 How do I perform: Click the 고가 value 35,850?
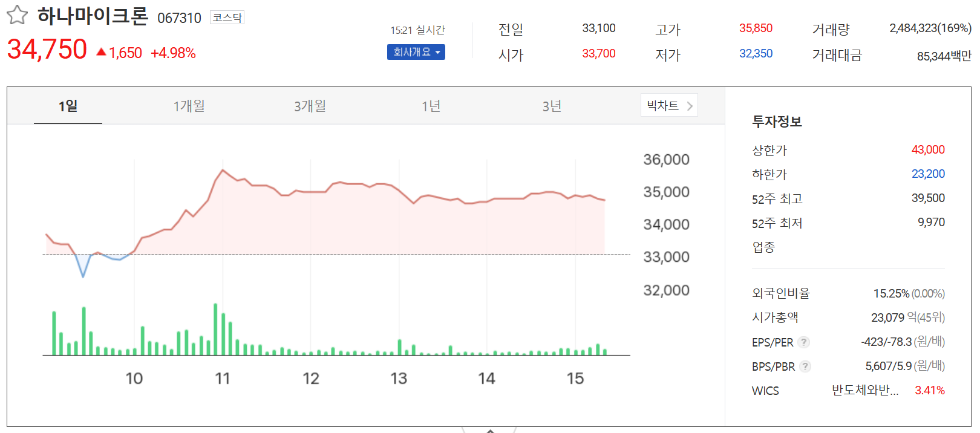click(x=756, y=28)
